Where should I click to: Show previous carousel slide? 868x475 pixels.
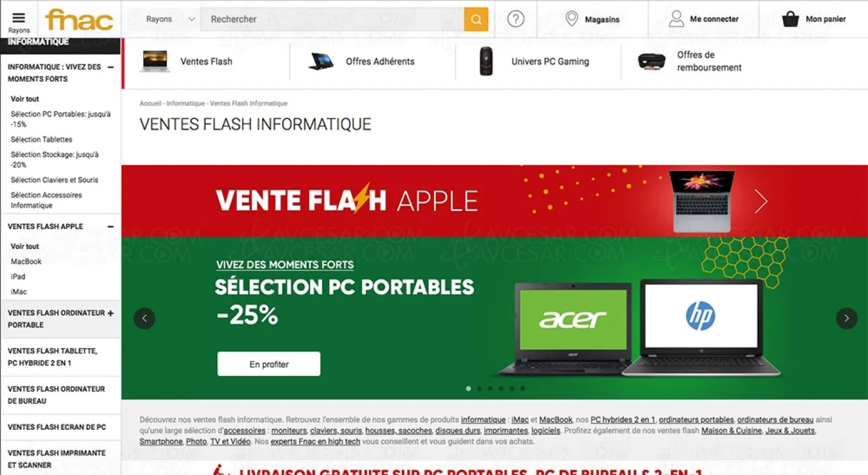click(x=144, y=318)
